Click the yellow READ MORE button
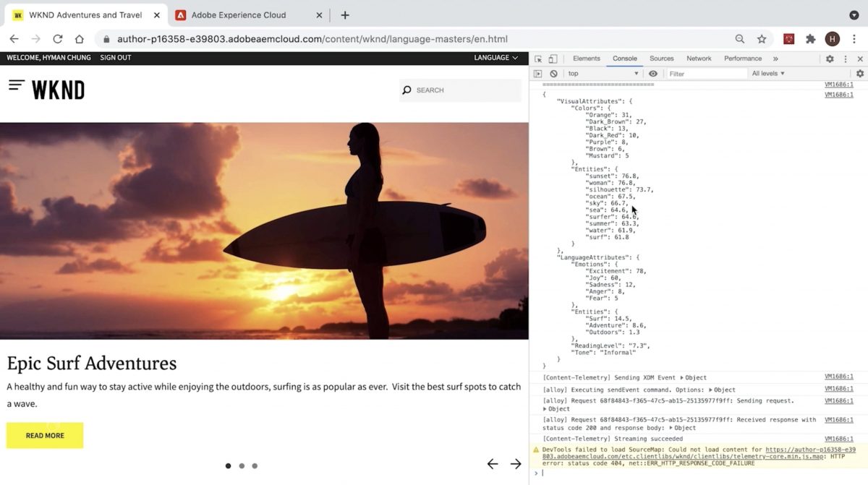Screen dimensions: 868x485 point(45,435)
